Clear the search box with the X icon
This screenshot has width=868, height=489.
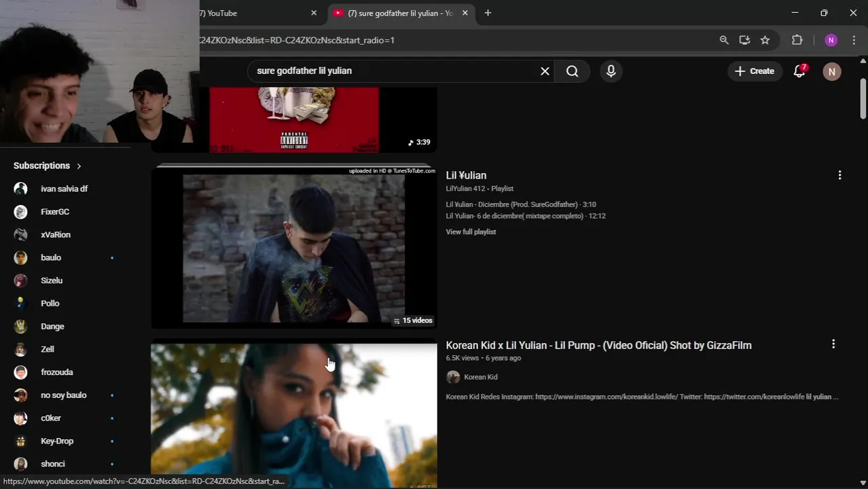[x=545, y=71]
